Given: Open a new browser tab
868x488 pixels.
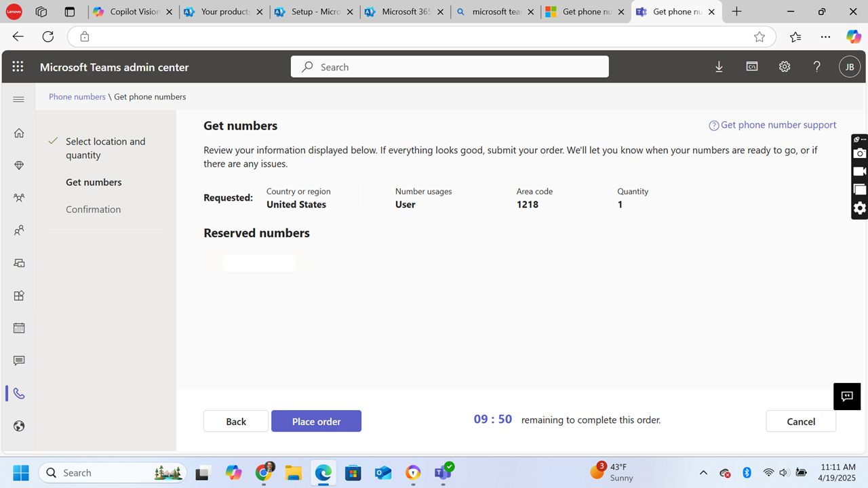Looking at the screenshot, I should [x=736, y=12].
